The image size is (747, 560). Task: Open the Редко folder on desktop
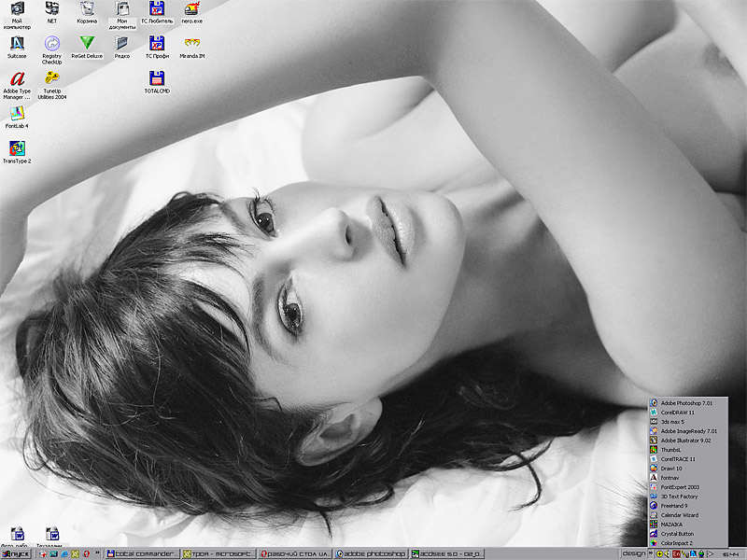point(122,48)
